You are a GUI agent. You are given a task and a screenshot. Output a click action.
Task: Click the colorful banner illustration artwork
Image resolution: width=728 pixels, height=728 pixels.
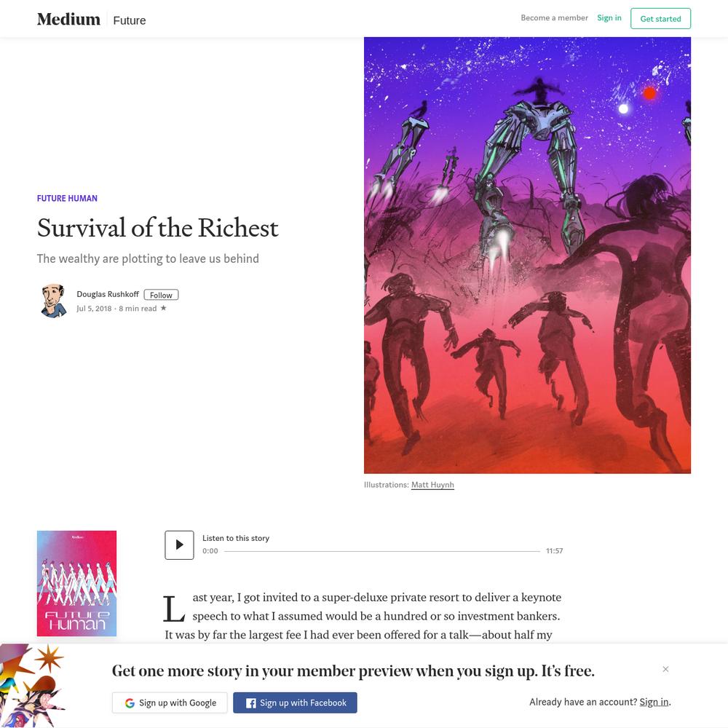coord(31,685)
